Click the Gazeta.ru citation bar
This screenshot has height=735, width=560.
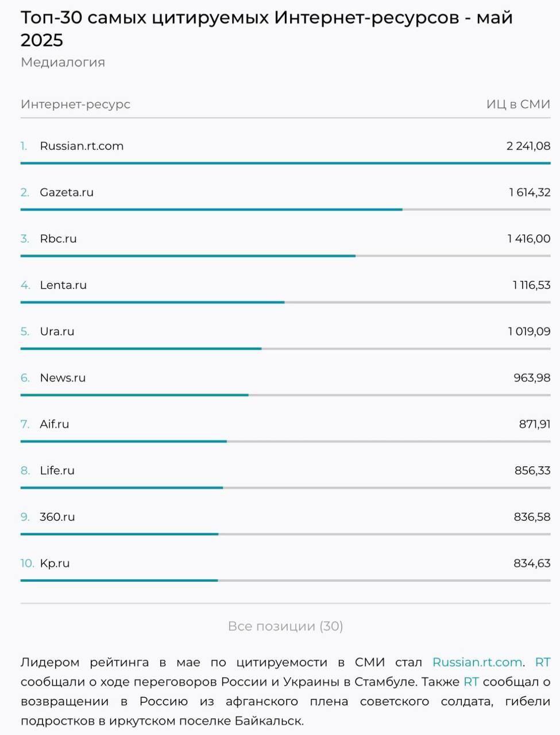211,210
